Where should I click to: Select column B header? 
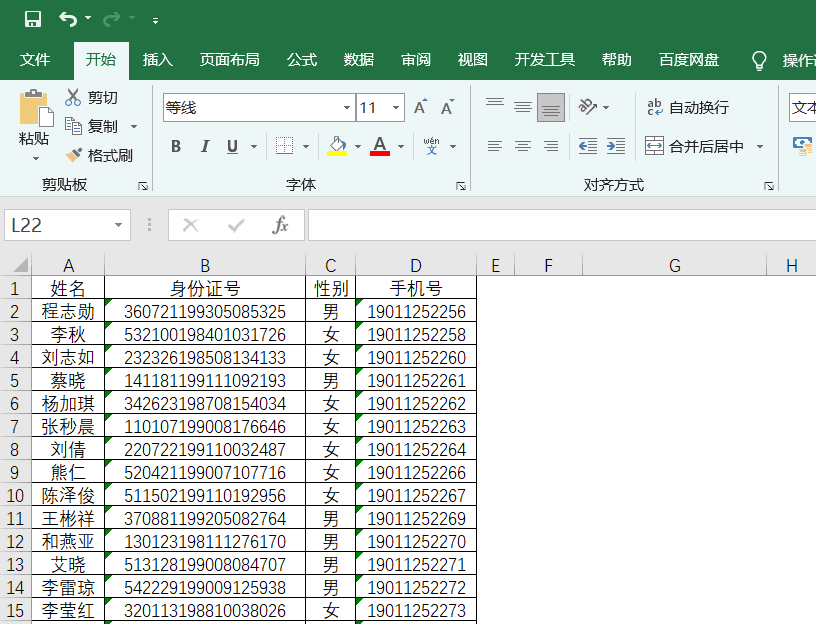tap(205, 265)
